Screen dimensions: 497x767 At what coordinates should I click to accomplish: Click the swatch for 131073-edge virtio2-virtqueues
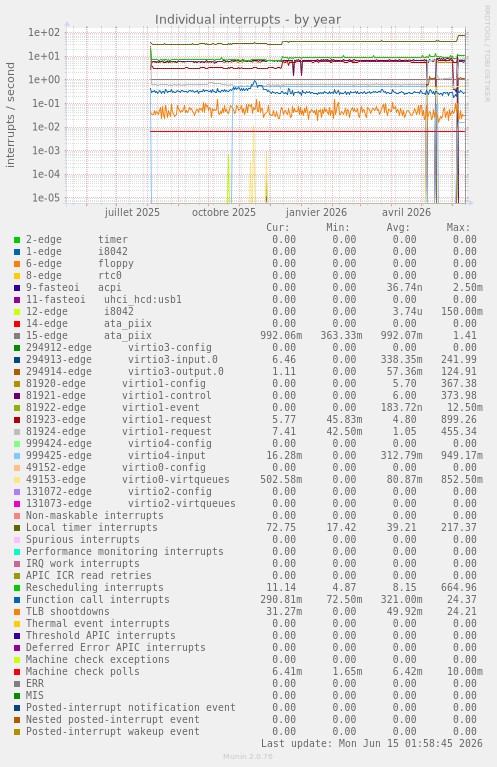[x=17, y=503]
